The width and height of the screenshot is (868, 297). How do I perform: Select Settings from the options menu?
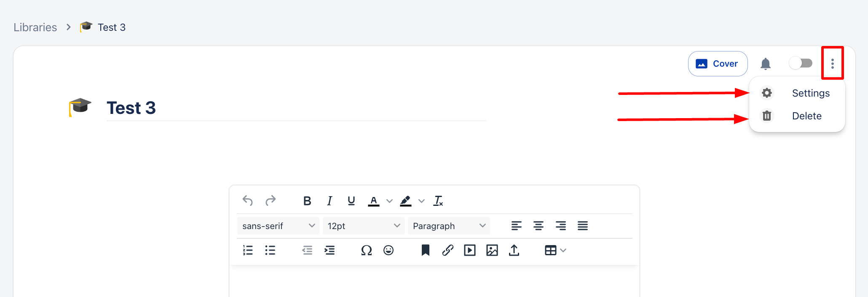(810, 93)
